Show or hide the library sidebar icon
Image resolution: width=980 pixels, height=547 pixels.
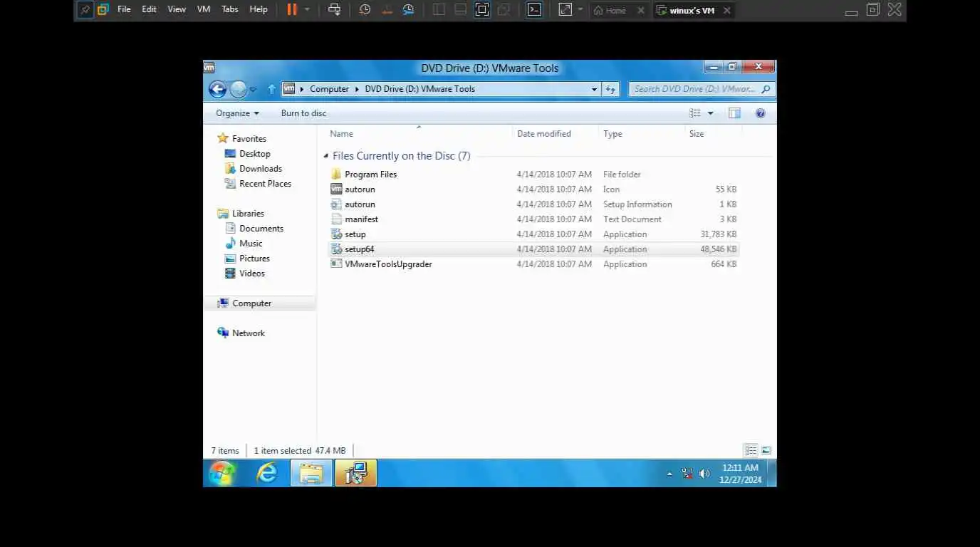[439, 10]
